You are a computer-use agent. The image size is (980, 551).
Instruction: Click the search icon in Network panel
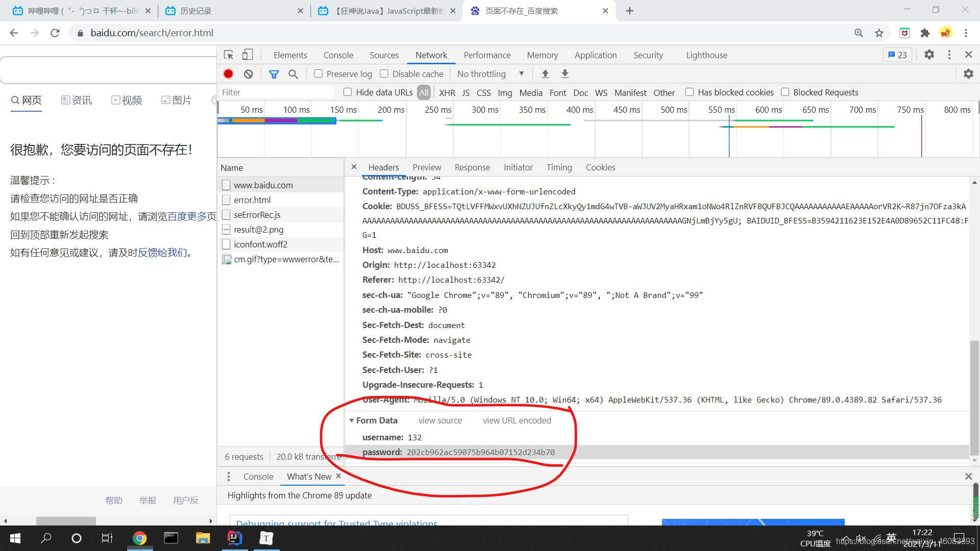pos(293,73)
